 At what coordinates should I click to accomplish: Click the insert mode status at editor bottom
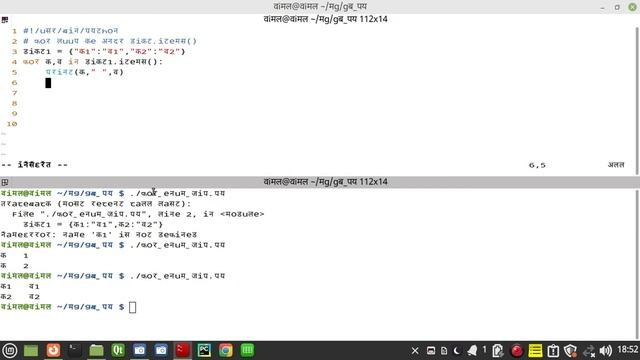[x=35, y=165]
